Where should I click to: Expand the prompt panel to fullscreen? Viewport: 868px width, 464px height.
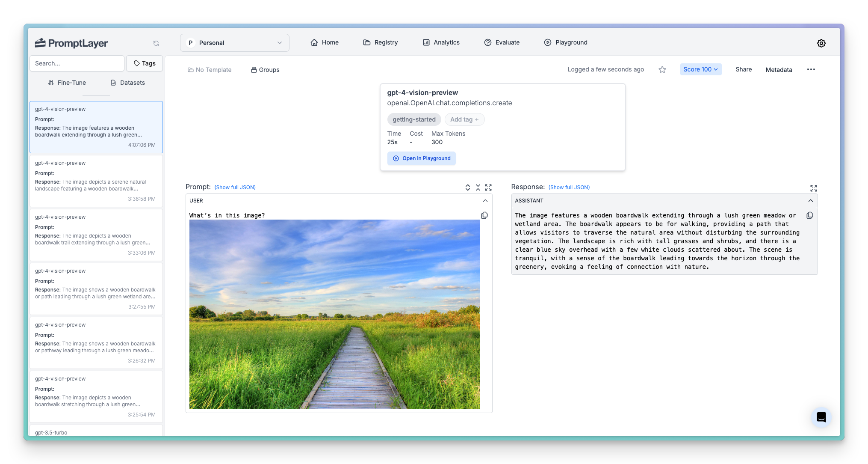[x=488, y=187]
